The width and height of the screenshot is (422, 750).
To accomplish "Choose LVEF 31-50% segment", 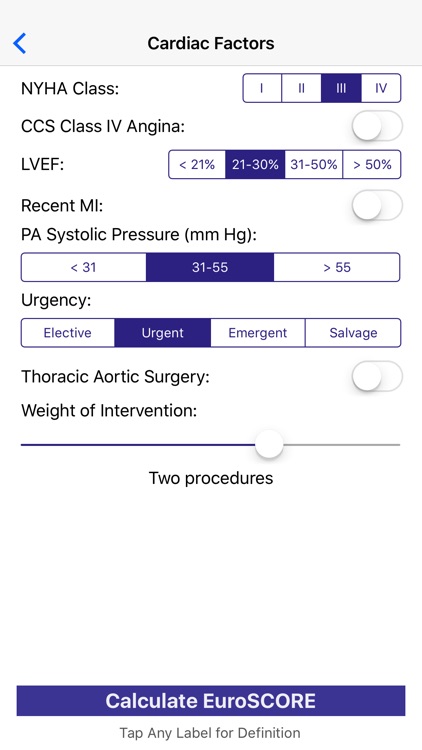I will click(x=314, y=165).
